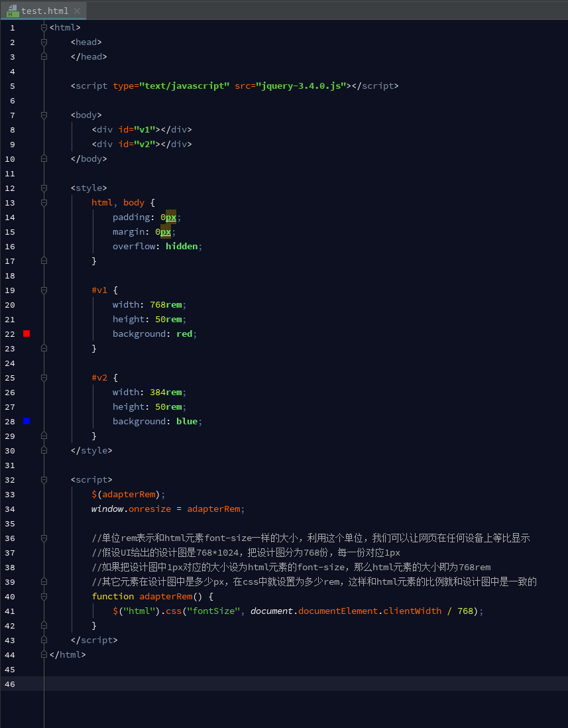Click the value hidden on the overflow line

(x=182, y=247)
